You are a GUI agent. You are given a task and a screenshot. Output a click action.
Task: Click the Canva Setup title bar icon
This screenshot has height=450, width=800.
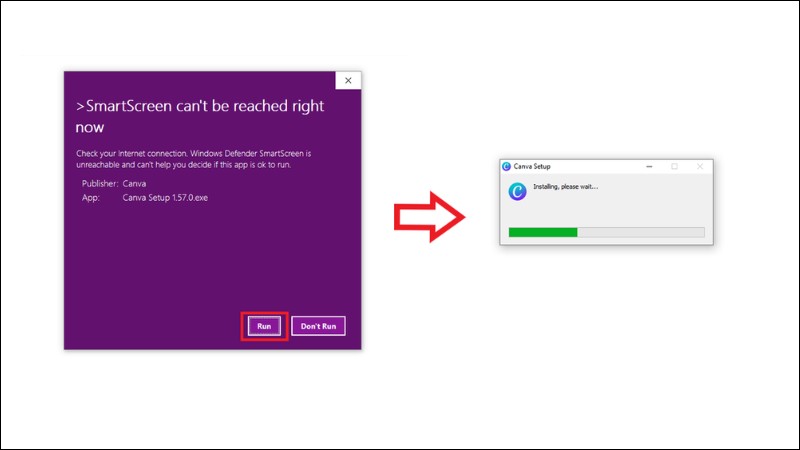tap(506, 166)
